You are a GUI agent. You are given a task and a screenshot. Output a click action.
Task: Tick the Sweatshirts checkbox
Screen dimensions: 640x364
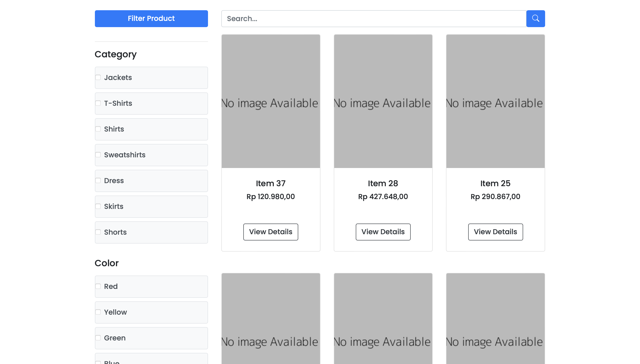tap(98, 155)
